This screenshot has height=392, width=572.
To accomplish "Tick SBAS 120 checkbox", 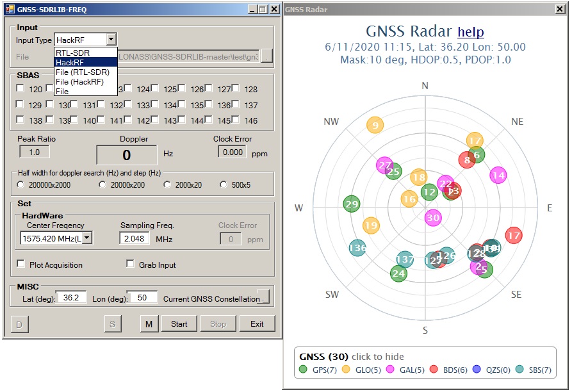I will (20, 88).
